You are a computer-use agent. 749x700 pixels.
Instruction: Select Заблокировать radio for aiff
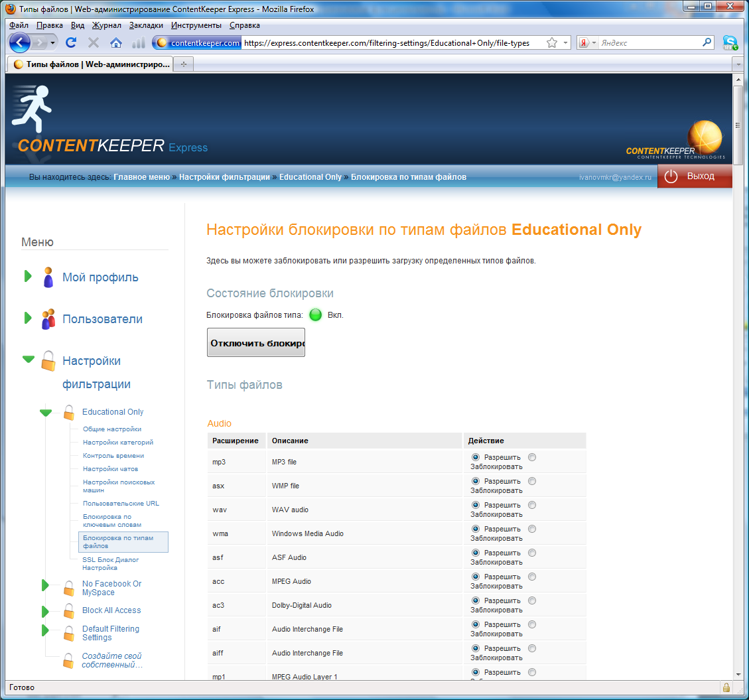click(532, 648)
